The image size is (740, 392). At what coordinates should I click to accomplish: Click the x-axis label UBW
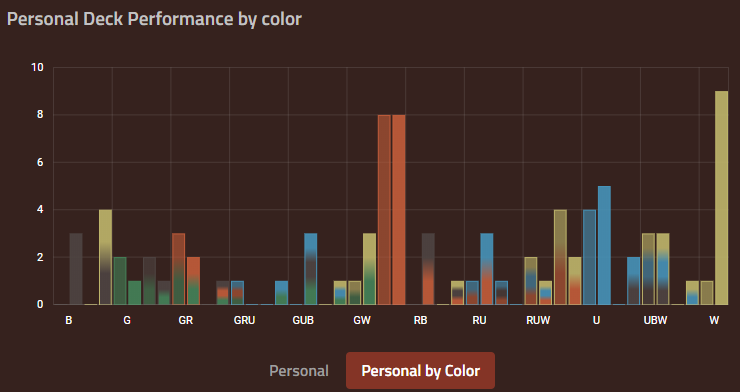click(656, 320)
